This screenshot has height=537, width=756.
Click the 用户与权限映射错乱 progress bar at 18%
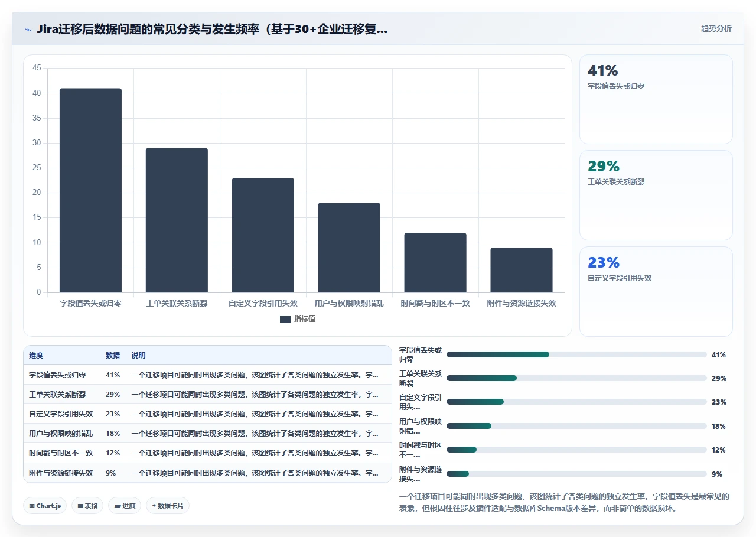point(576,426)
